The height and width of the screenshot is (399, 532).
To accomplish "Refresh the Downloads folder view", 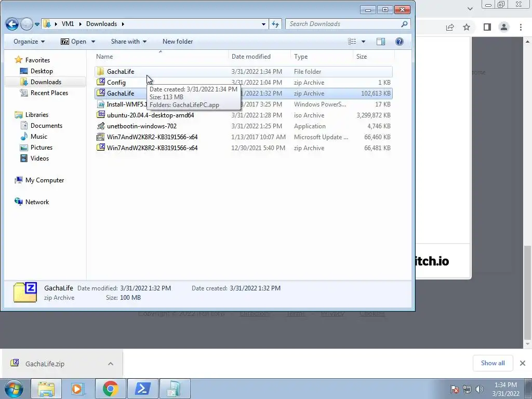I will pos(275,24).
